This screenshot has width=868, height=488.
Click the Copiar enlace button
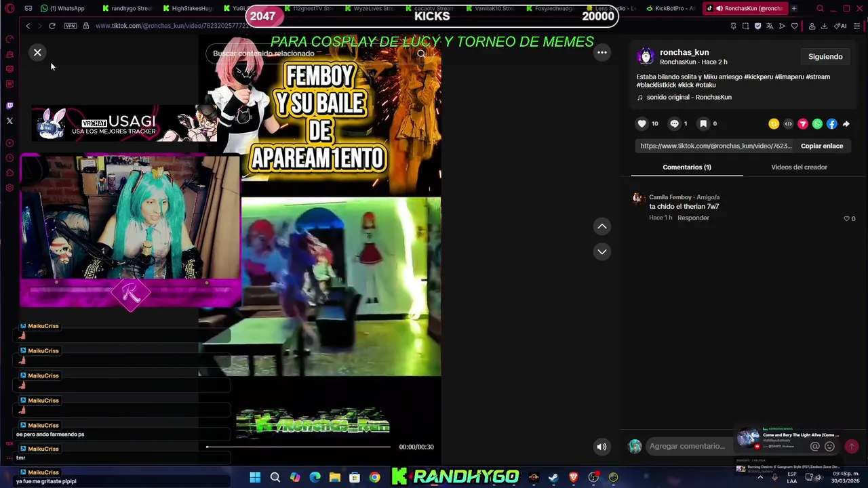pos(822,146)
